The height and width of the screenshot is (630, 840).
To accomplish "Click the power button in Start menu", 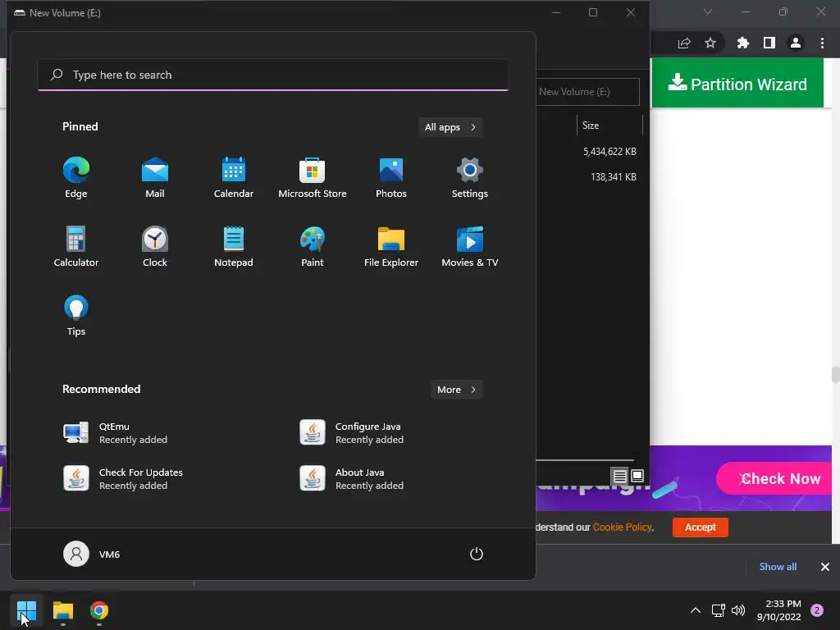I will coord(477,554).
